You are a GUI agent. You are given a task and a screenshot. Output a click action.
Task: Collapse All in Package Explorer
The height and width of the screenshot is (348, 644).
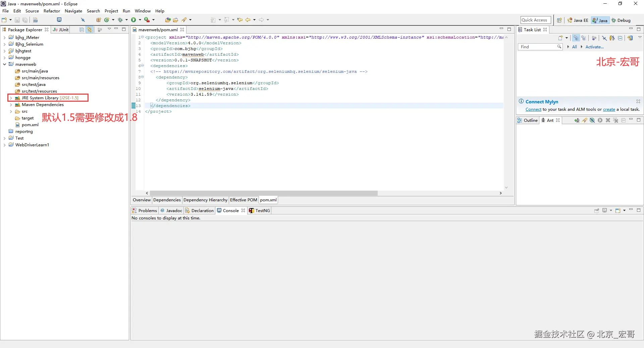82,30
